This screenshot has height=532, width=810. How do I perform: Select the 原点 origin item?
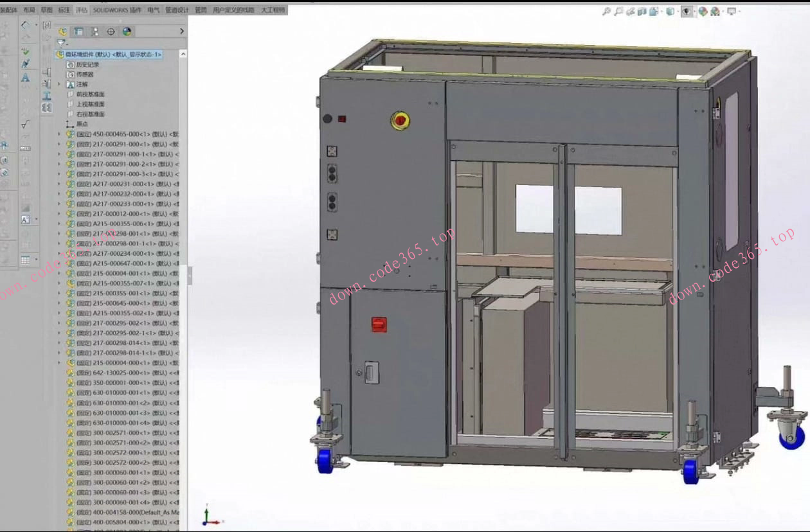click(x=82, y=124)
